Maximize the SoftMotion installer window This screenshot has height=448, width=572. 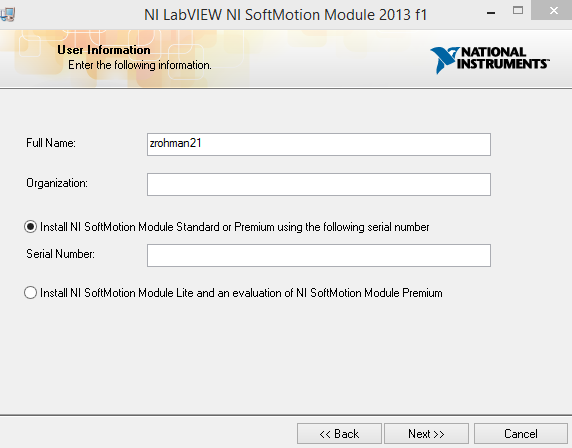pos(518,11)
